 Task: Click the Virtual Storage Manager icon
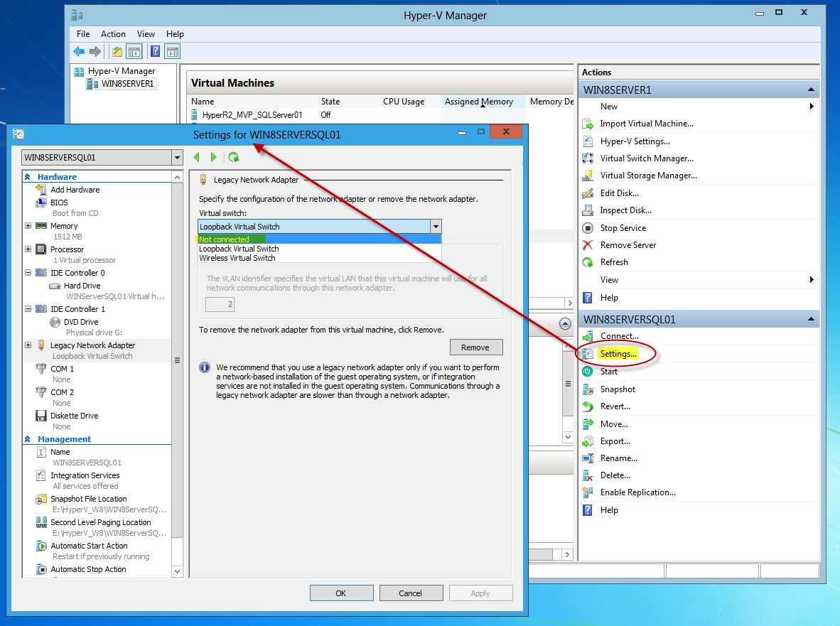(x=588, y=176)
